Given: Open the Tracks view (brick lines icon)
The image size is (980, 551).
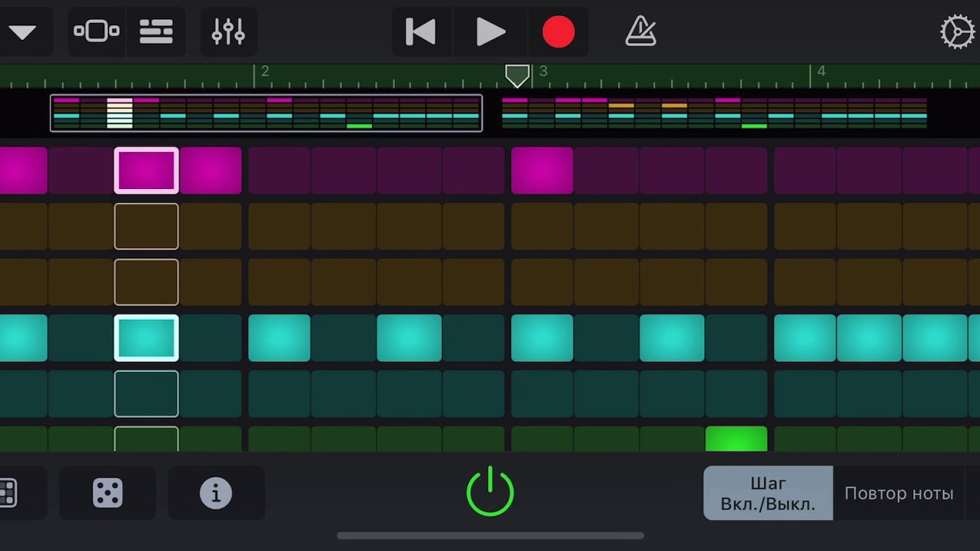Looking at the screenshot, I should [156, 32].
